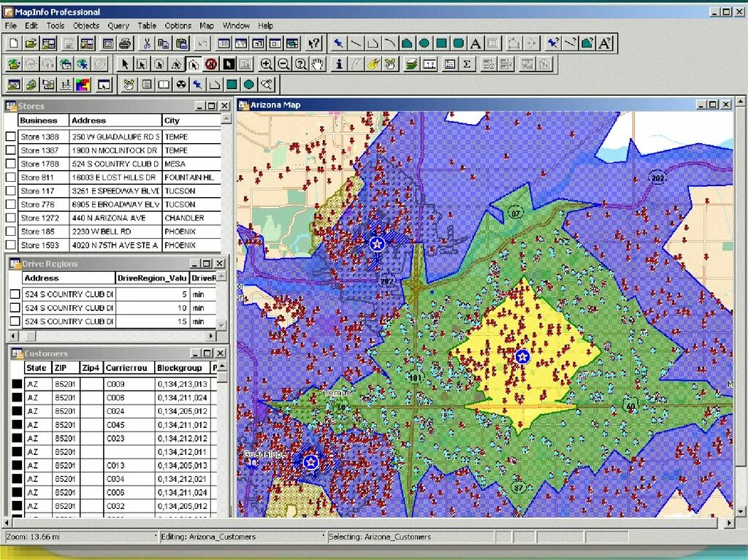Click the Paste clipboard icon
This screenshot has width=748, height=560.
(x=182, y=44)
